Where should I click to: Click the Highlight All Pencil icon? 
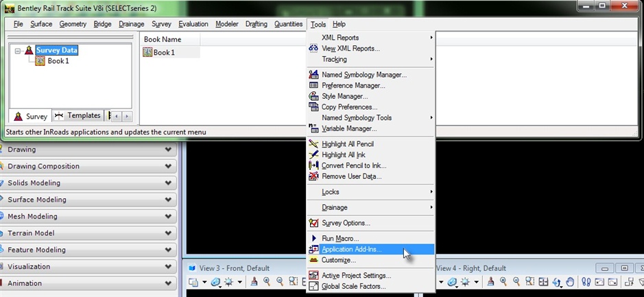coord(313,144)
